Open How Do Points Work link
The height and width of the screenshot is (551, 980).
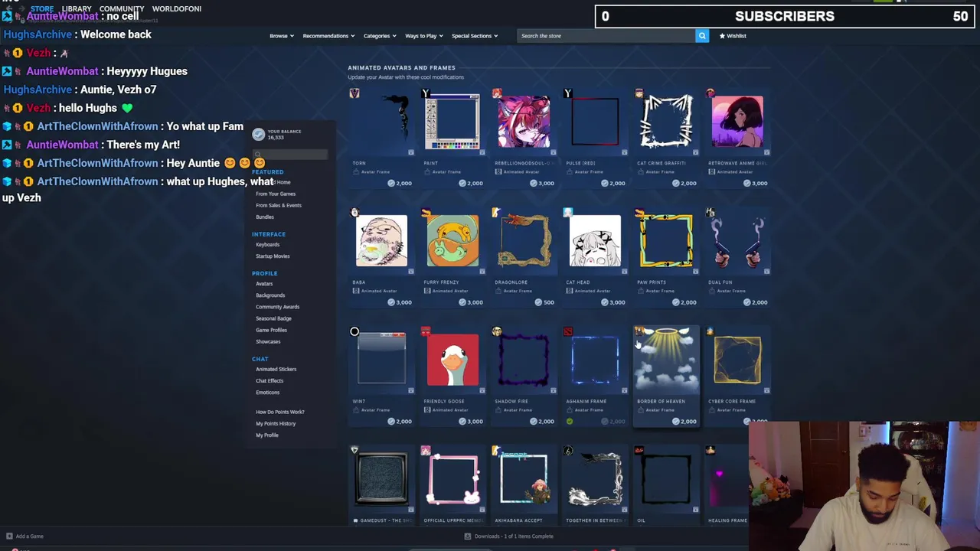pos(280,412)
